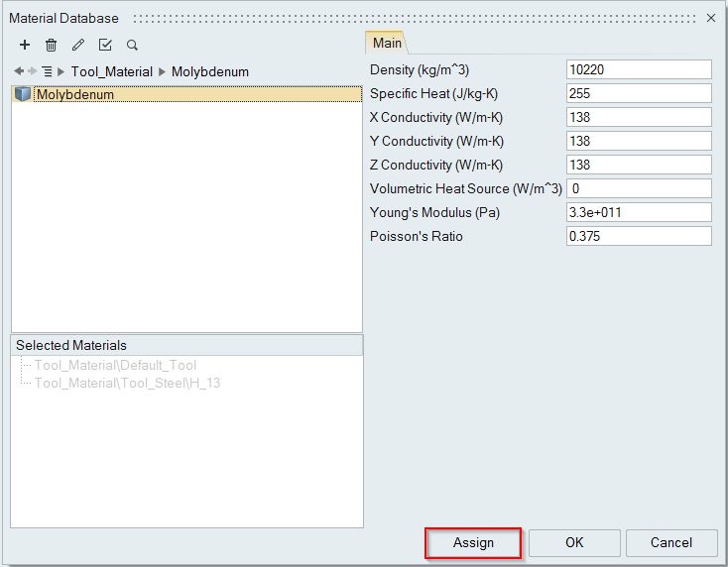
Task: Click the Density value field
Action: 639,69
